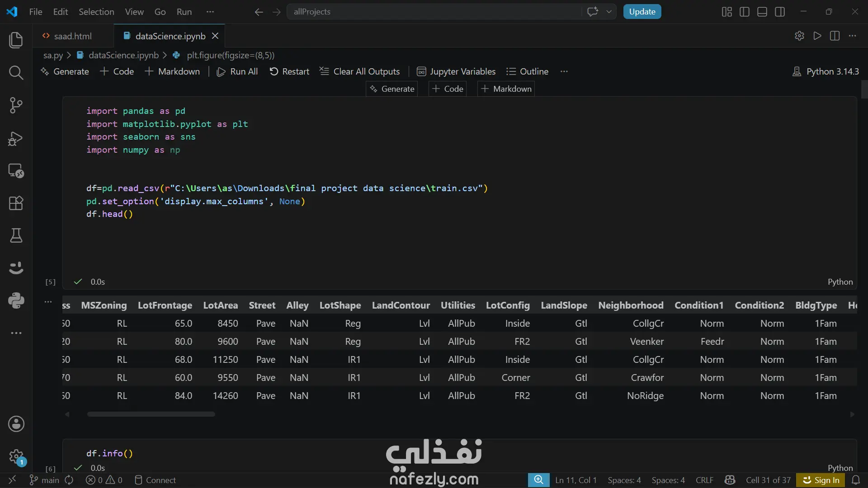The height and width of the screenshot is (488, 868).
Task: Sign In from the status bar
Action: (x=821, y=480)
